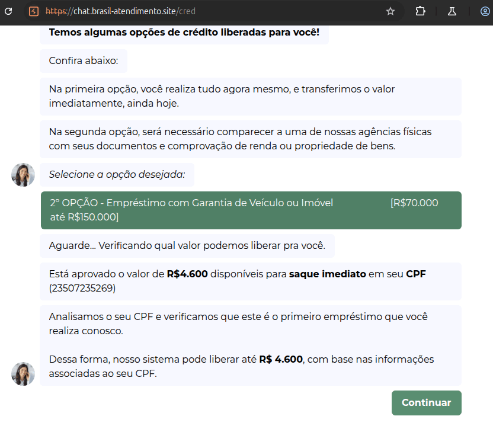Click the R$ 4.600 bold value
Image resolution: width=493 pixels, height=448 pixels.
[x=281, y=359]
